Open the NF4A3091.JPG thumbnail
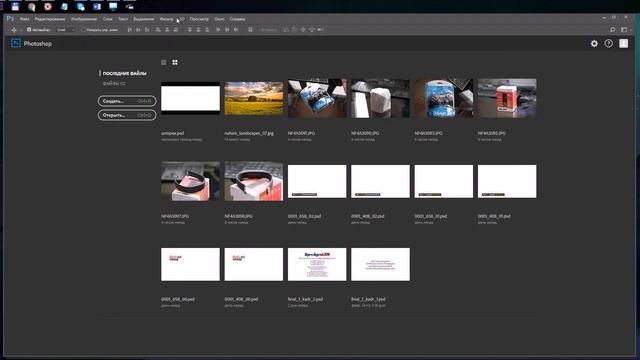The image size is (640, 360). pyautogui.click(x=317, y=98)
